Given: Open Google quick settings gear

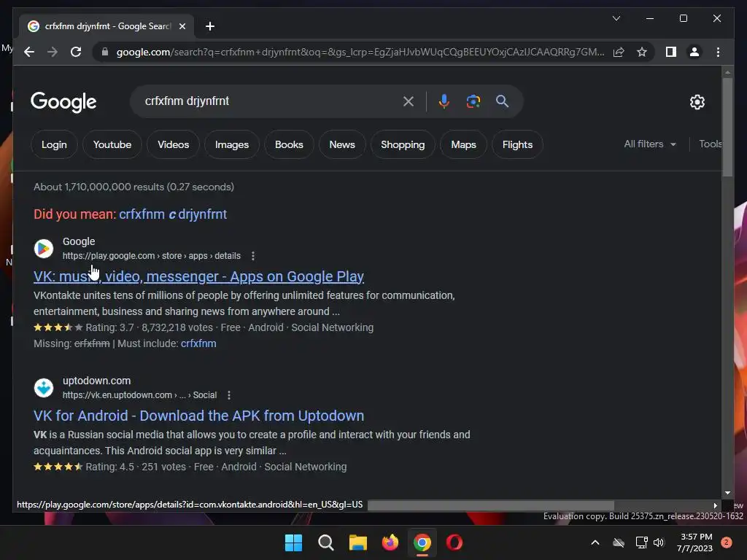Looking at the screenshot, I should 697,101.
